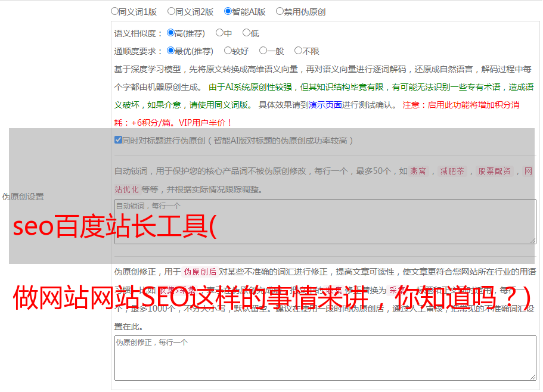
Task: Select 禁用伪原创 radio option
Action: click(x=280, y=11)
